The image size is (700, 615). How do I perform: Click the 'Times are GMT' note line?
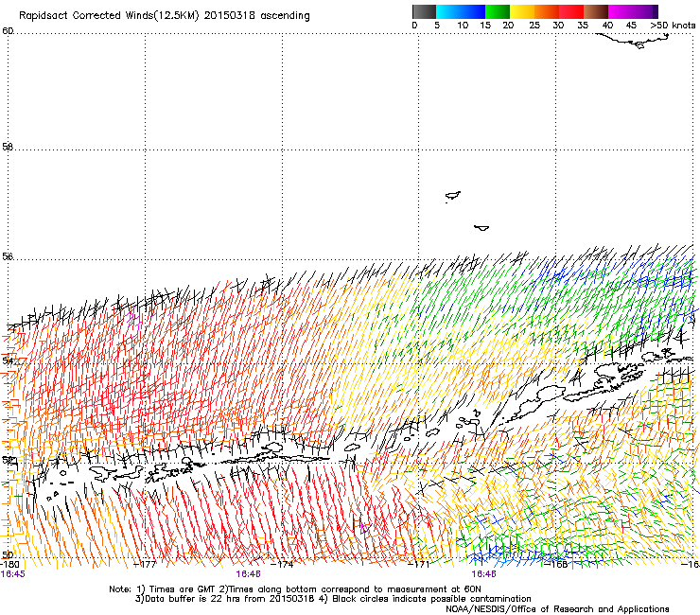pos(295,589)
